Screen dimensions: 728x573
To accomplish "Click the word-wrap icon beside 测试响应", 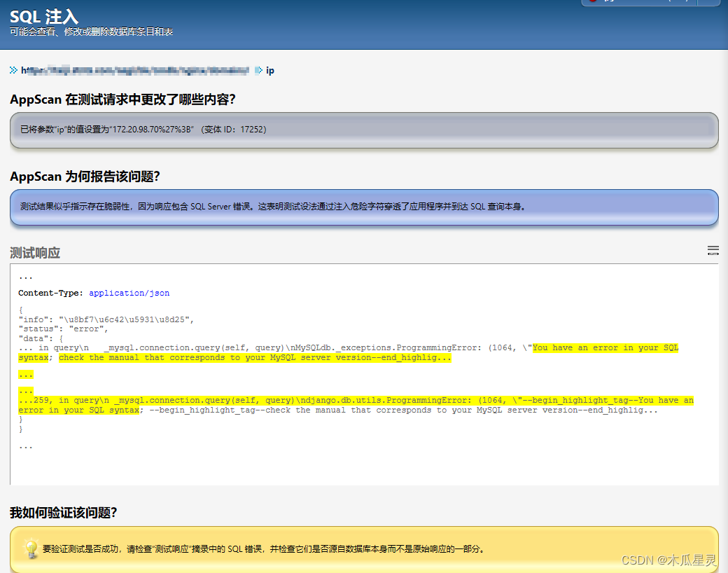I will (x=713, y=251).
